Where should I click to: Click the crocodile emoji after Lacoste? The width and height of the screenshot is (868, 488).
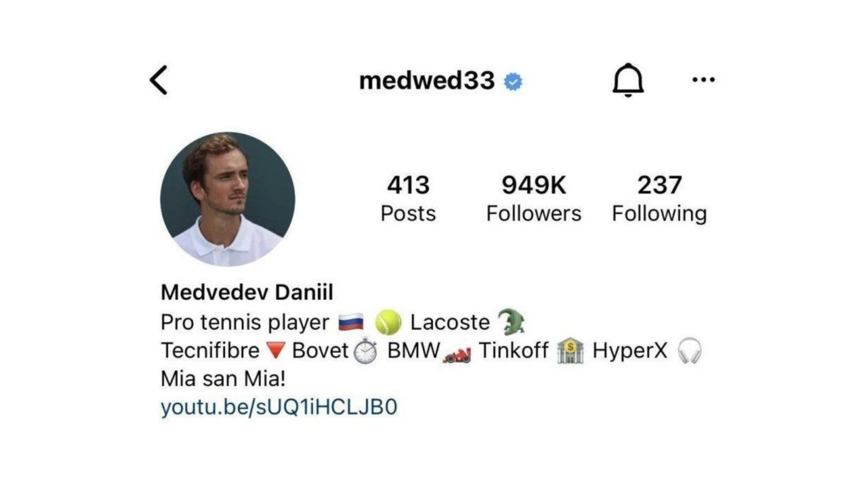tap(511, 322)
